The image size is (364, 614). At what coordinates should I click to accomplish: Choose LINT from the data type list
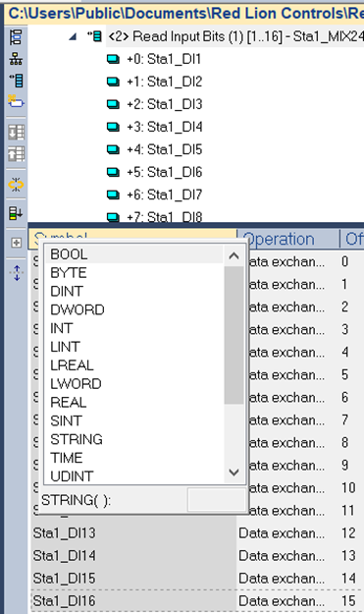pos(134,347)
